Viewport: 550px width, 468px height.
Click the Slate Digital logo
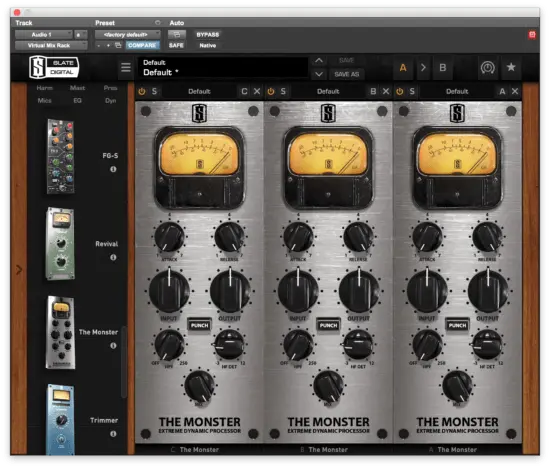(54, 67)
